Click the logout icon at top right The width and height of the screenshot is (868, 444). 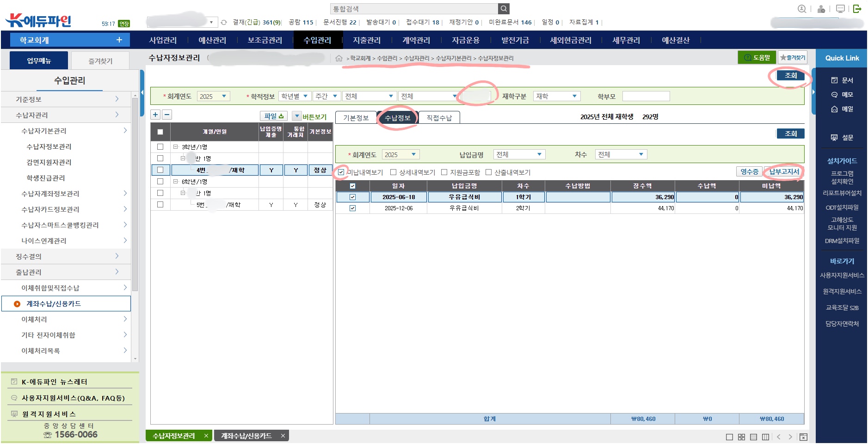tap(857, 9)
